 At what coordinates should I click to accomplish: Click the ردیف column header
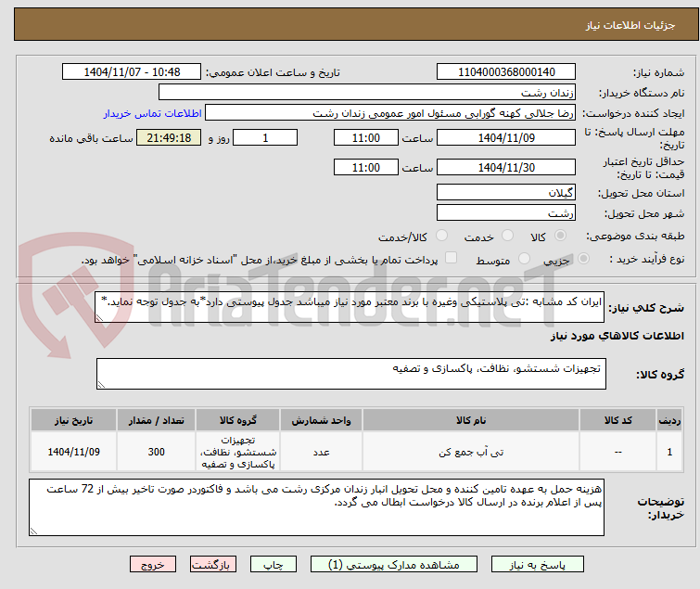pyautogui.click(x=669, y=420)
